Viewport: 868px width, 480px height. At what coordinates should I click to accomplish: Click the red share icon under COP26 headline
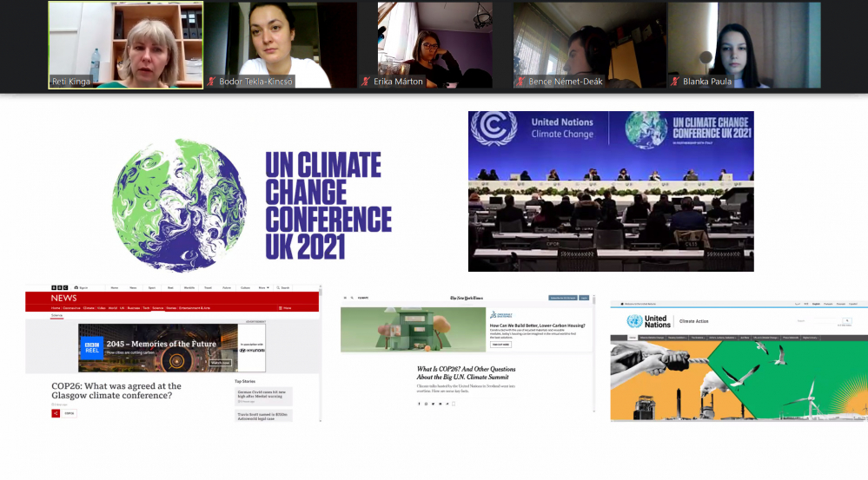pyautogui.click(x=56, y=413)
